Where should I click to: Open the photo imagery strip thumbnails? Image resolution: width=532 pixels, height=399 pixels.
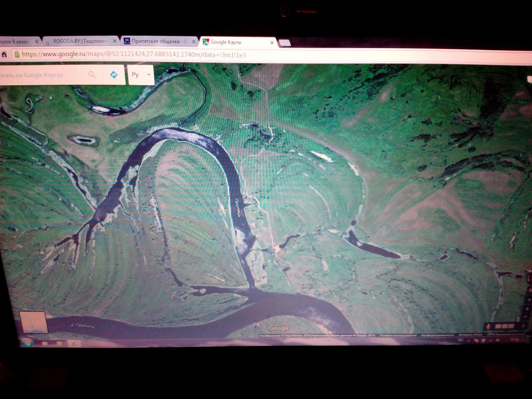click(x=504, y=326)
